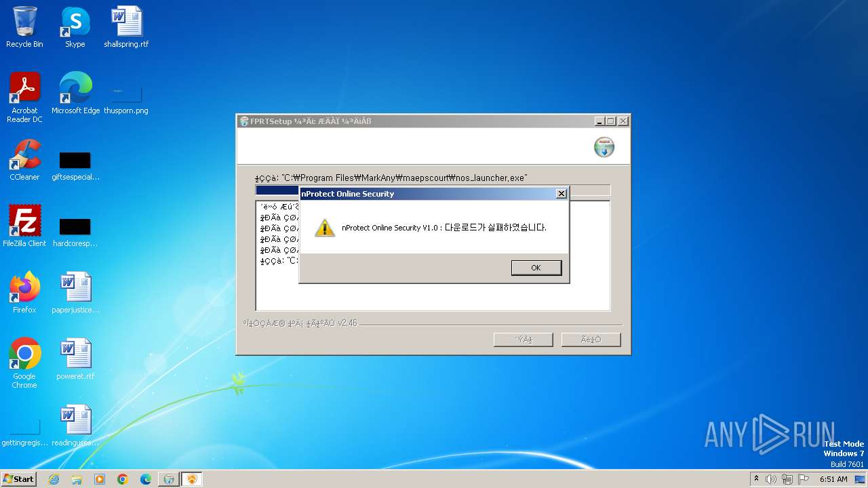Screen dimensions: 868x488
Task: Launch Edge from taskbar
Action: (x=146, y=479)
